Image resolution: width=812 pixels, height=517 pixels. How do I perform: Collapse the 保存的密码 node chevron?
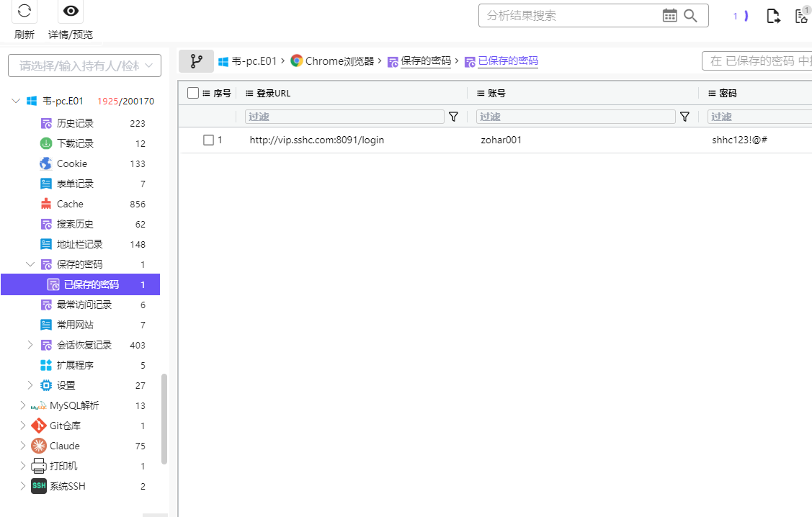(30, 264)
